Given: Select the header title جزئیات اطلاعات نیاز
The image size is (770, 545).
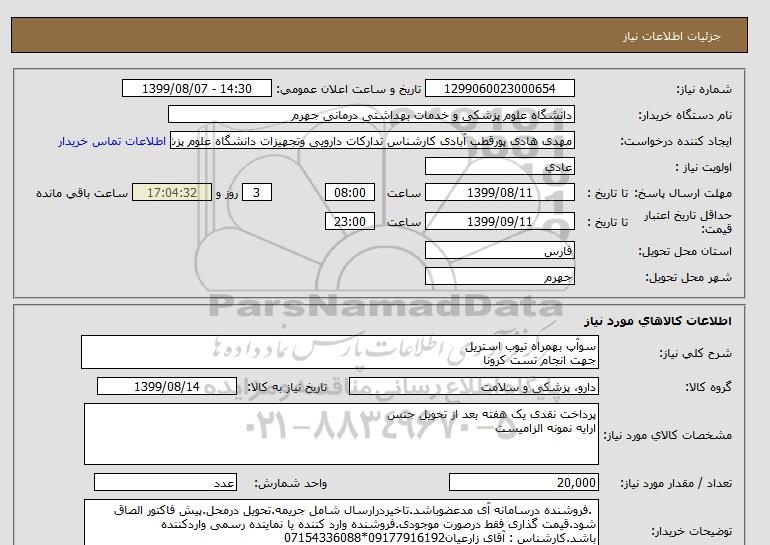Looking at the screenshot, I should (672, 37).
